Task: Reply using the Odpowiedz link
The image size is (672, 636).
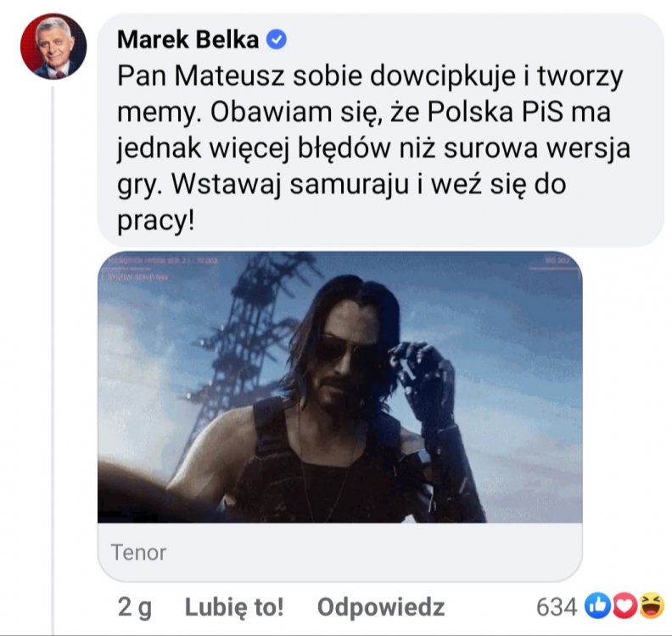Action: coord(381,607)
